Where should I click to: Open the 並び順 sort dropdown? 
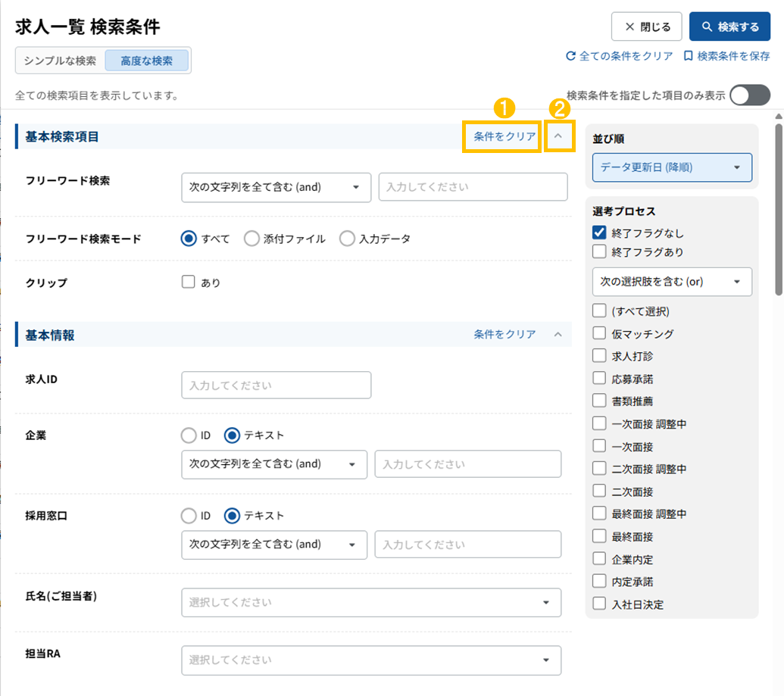click(672, 167)
